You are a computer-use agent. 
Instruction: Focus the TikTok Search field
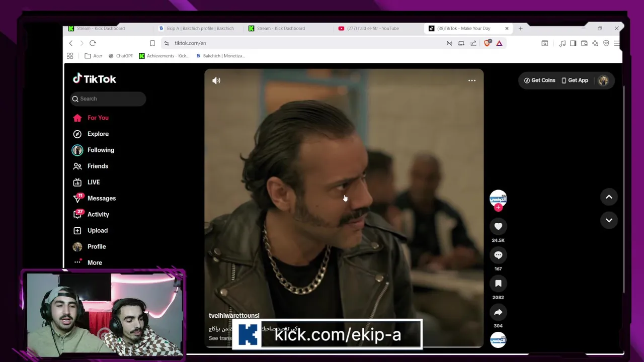108,99
